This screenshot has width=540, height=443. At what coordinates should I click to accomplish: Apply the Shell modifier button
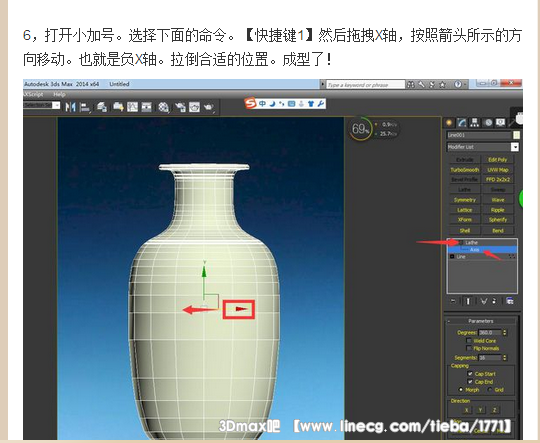pyautogui.click(x=464, y=230)
